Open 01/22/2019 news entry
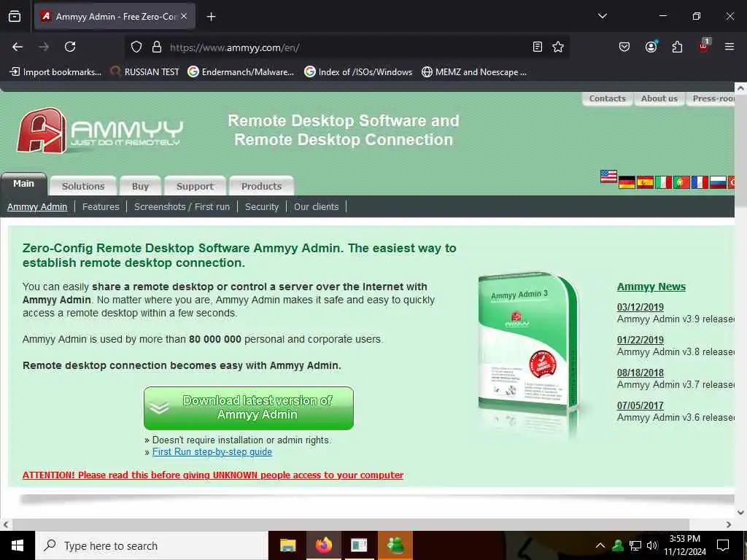Image resolution: width=747 pixels, height=560 pixels. pyautogui.click(x=640, y=340)
